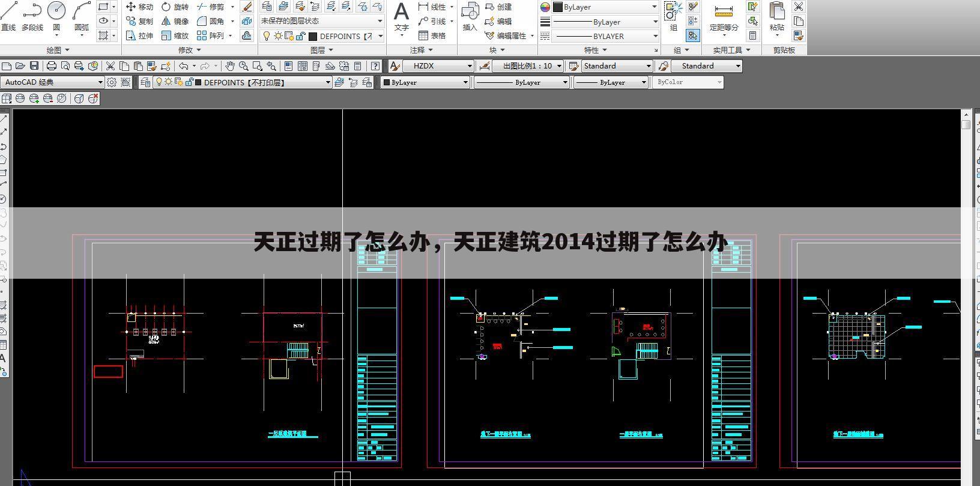
Task: Open the 未保存的图层状态 dropdown
Action: (322, 21)
